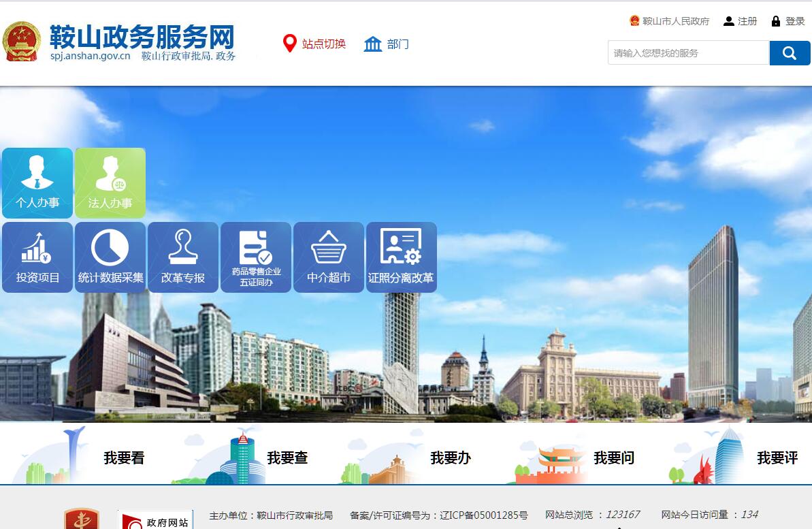Focus the service search input field
The height and width of the screenshot is (529, 812).
pyautogui.click(x=688, y=53)
